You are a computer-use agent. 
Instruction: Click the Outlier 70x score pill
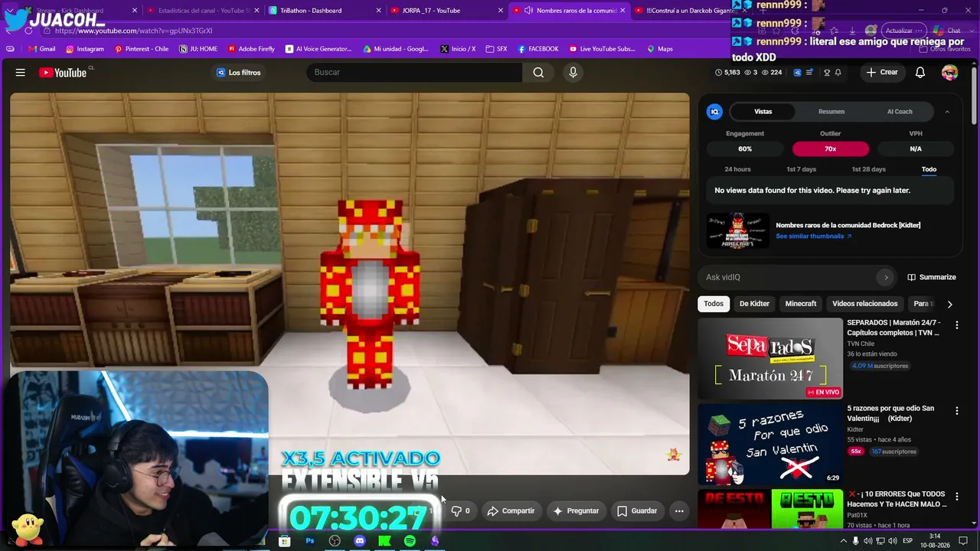coord(831,149)
